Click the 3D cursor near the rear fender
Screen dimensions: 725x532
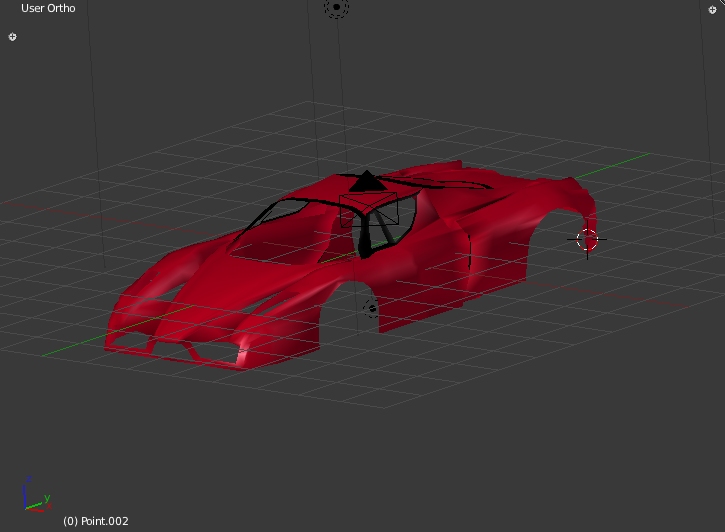[x=587, y=239]
